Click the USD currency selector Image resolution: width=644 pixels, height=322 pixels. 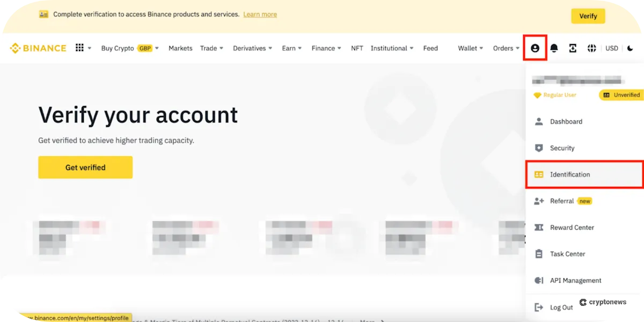tap(611, 48)
